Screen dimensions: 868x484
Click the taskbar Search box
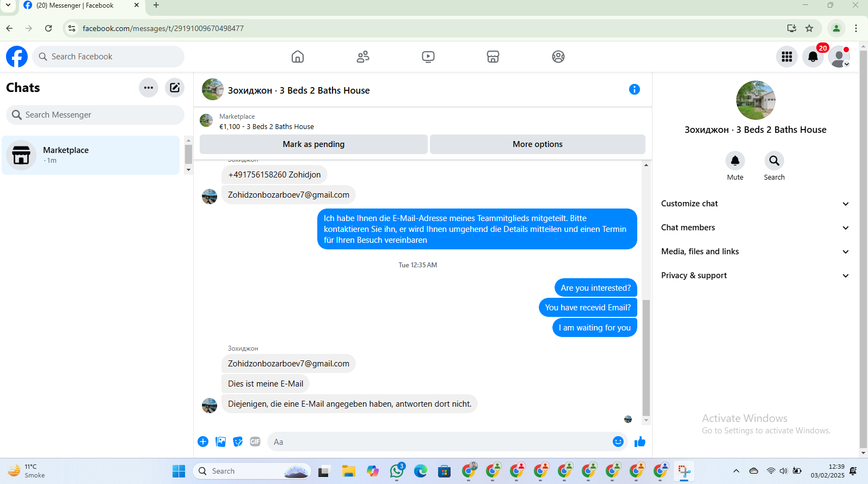pos(252,471)
